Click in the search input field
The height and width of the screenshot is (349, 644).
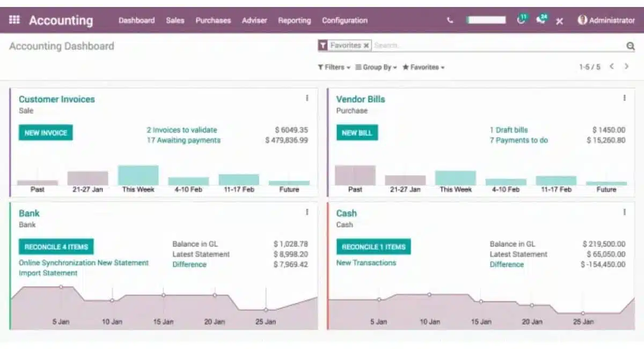point(497,46)
